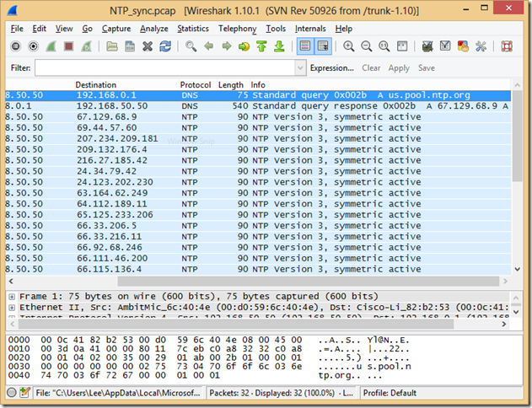Open the Analyze menu
Viewport: 532px width, 408px height.
[x=154, y=29]
